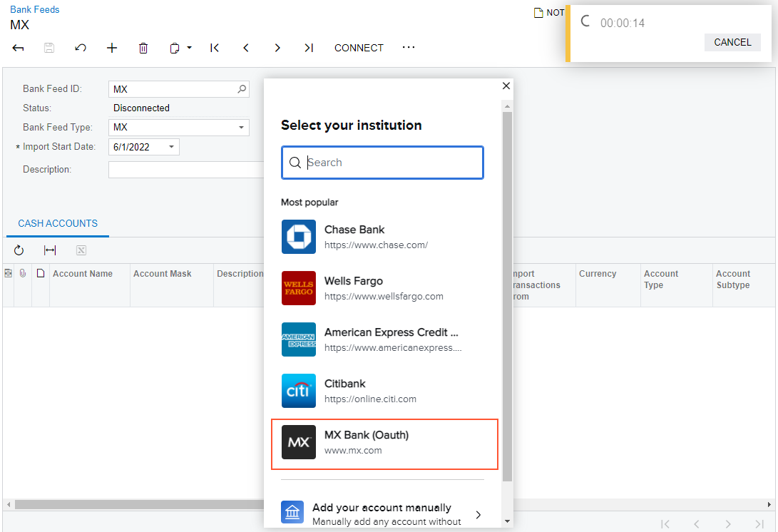Refresh the Cash Accounts grid
The height and width of the screenshot is (532, 778).
pyautogui.click(x=19, y=250)
